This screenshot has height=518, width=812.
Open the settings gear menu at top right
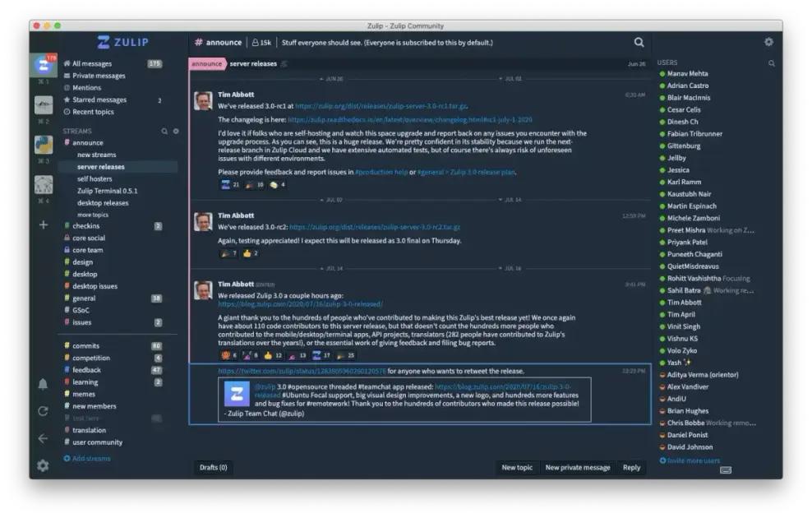click(768, 42)
